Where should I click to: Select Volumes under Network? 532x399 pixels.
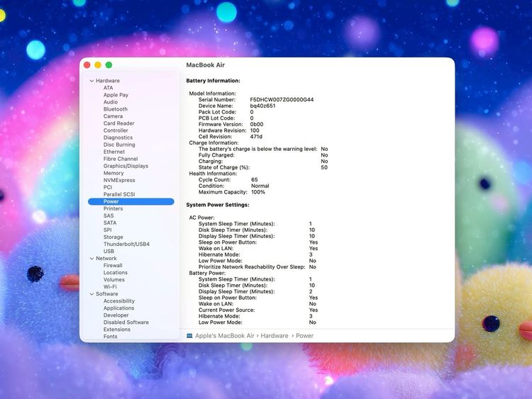pyautogui.click(x=114, y=280)
